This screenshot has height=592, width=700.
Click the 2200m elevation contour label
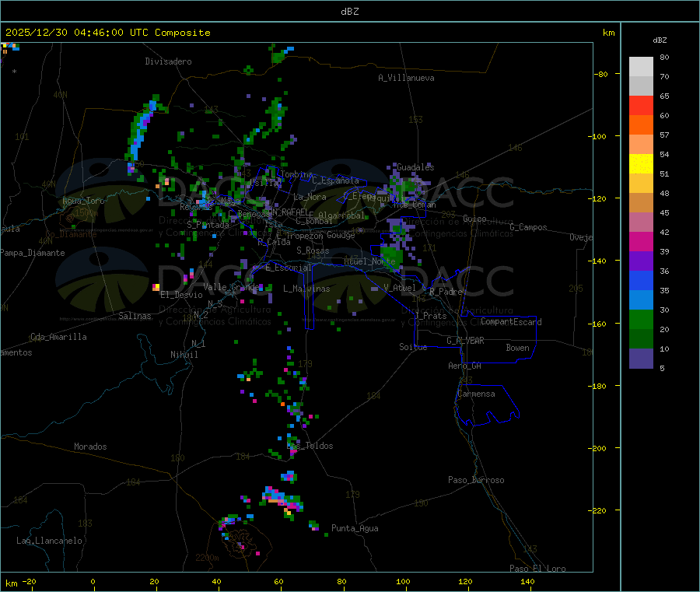pos(207,558)
